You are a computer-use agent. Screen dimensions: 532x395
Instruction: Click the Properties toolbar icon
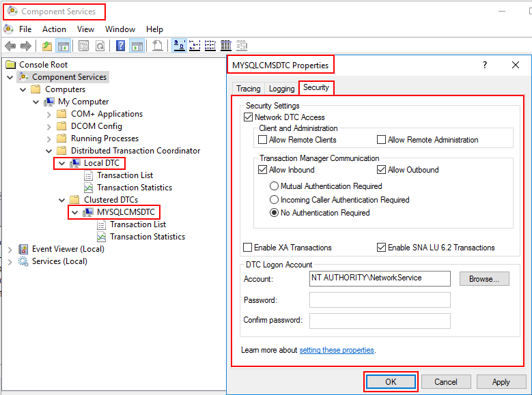point(83,46)
